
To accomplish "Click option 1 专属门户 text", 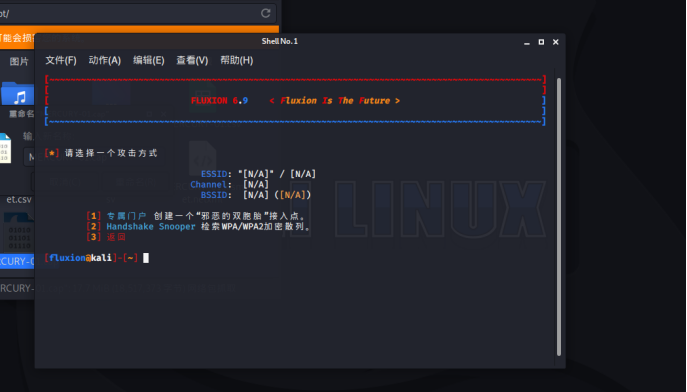I will pyautogui.click(x=127, y=216).
